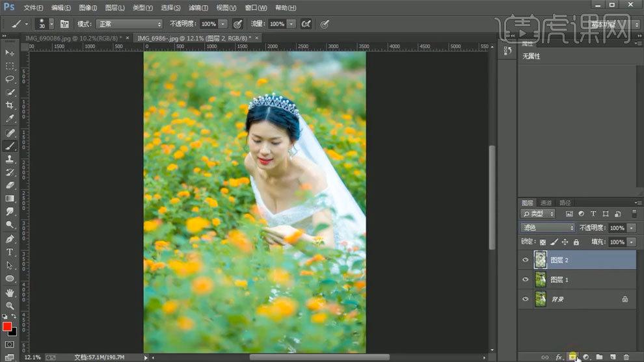
Task: Select the Zoom tool
Action: [x=10, y=305]
